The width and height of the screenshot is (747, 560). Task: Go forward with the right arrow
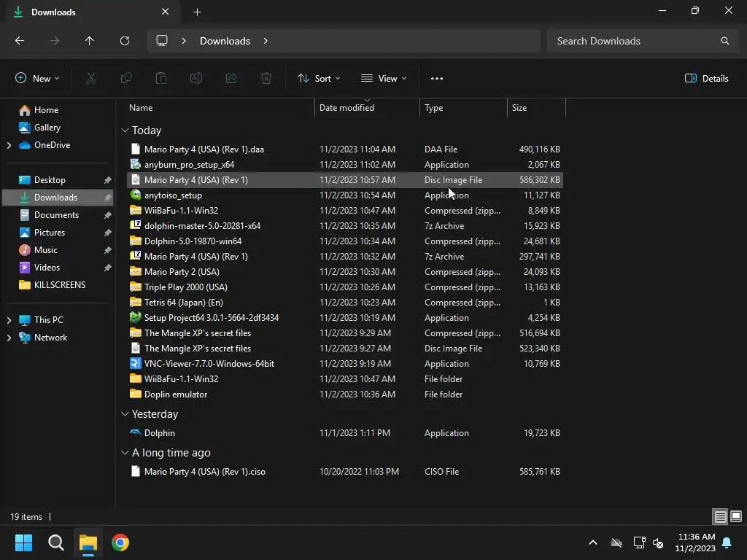[x=55, y=41]
